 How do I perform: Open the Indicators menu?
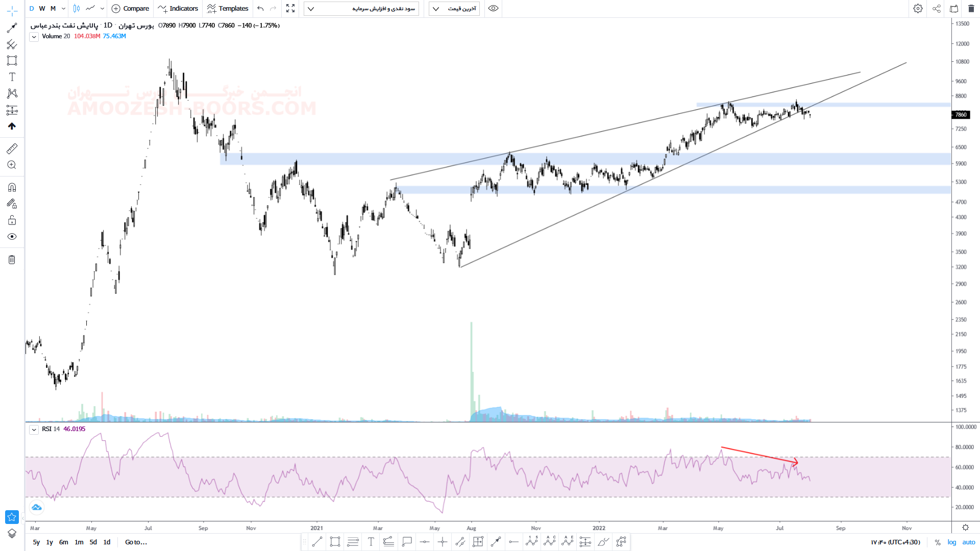178,9
